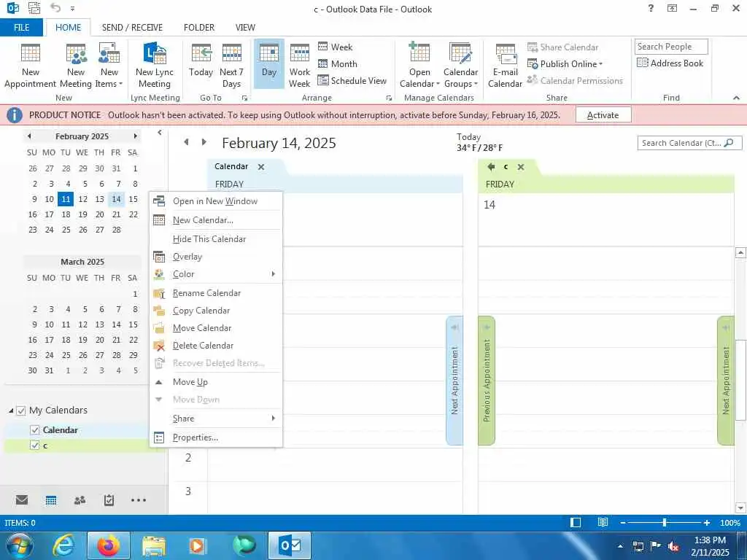
Task: Open the Address Book
Action: tap(670, 63)
